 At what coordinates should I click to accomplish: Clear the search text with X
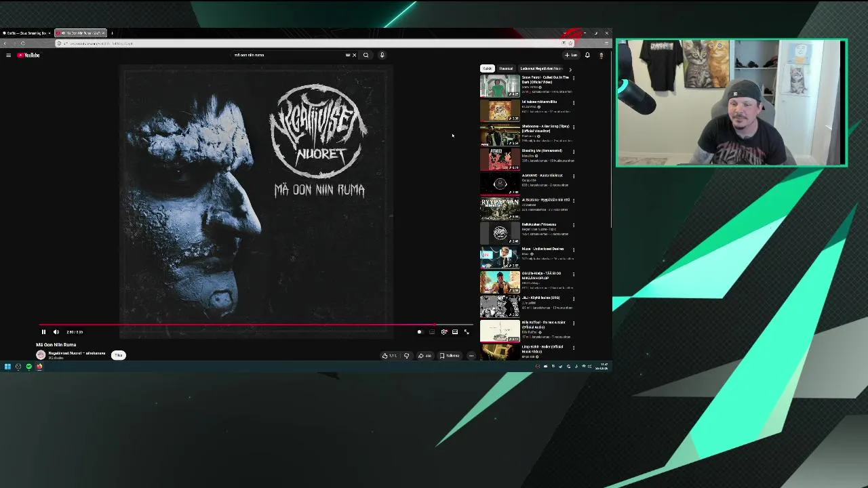[354, 56]
